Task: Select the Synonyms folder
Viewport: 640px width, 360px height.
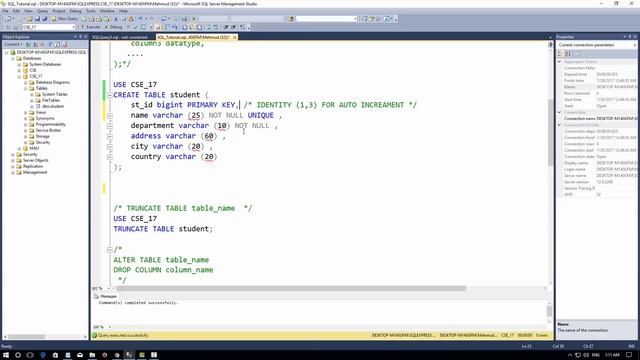Action: (45, 118)
